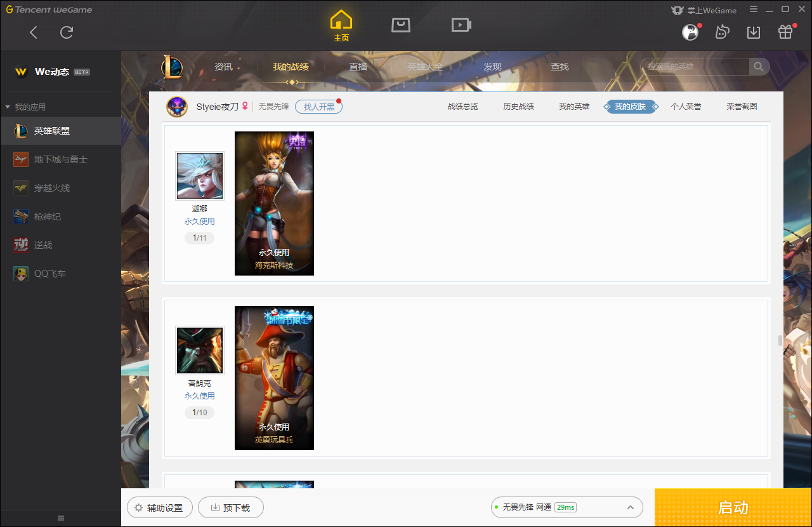Viewport: 812px width, 527px height.
Task: Click the Styeie夜刀 profile avatar
Action: [177, 107]
